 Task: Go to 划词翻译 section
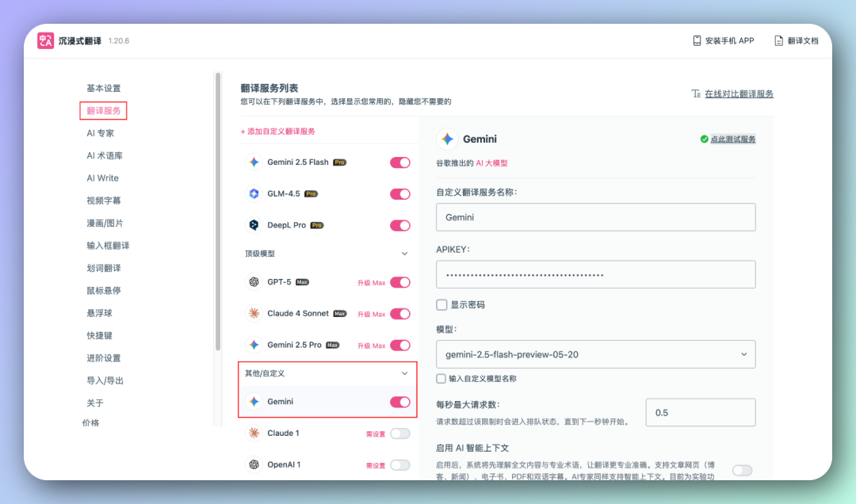tap(104, 268)
